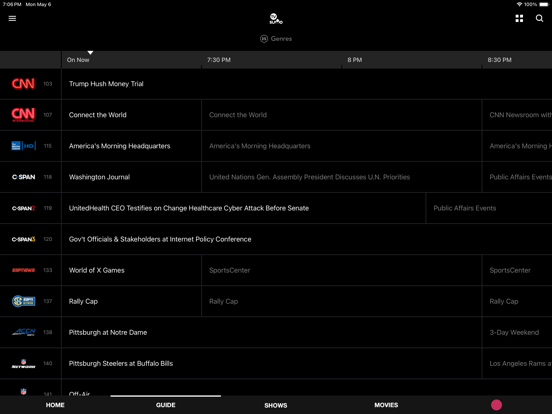Select CNN channel 103 logo
The image size is (552, 414).
(x=23, y=84)
